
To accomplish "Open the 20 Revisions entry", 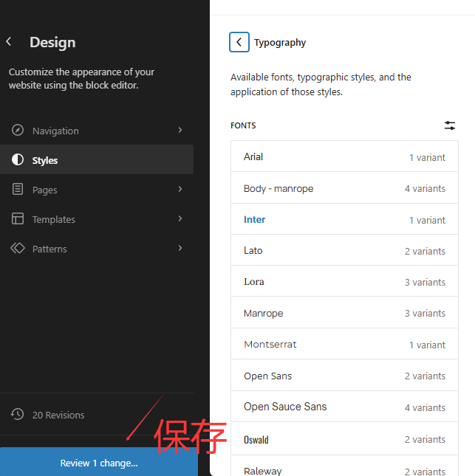I will [x=58, y=415].
